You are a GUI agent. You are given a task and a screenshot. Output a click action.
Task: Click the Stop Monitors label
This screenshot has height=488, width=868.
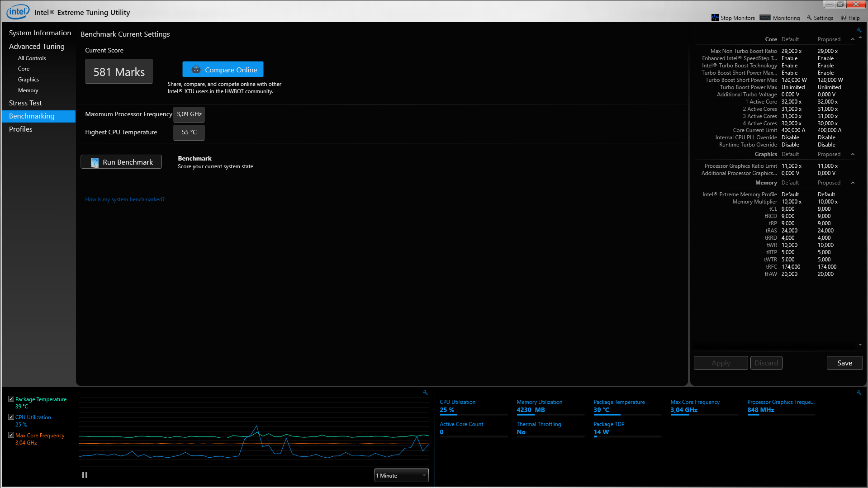737,18
